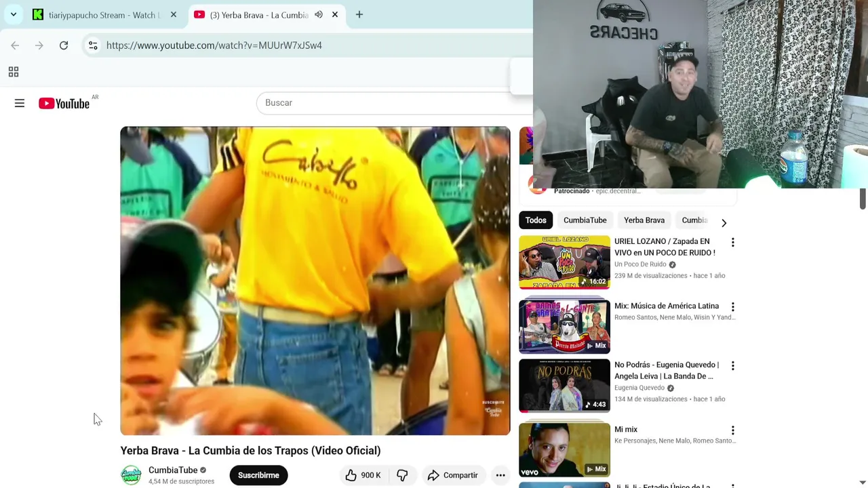Close the tiariypapucho Stream tab
Image resolution: width=868 pixels, height=488 pixels.
point(174,14)
